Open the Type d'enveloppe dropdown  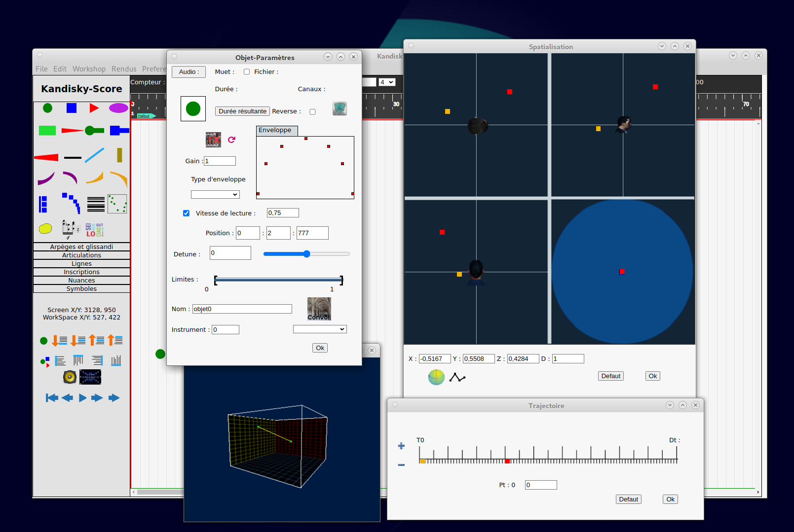tap(215, 195)
